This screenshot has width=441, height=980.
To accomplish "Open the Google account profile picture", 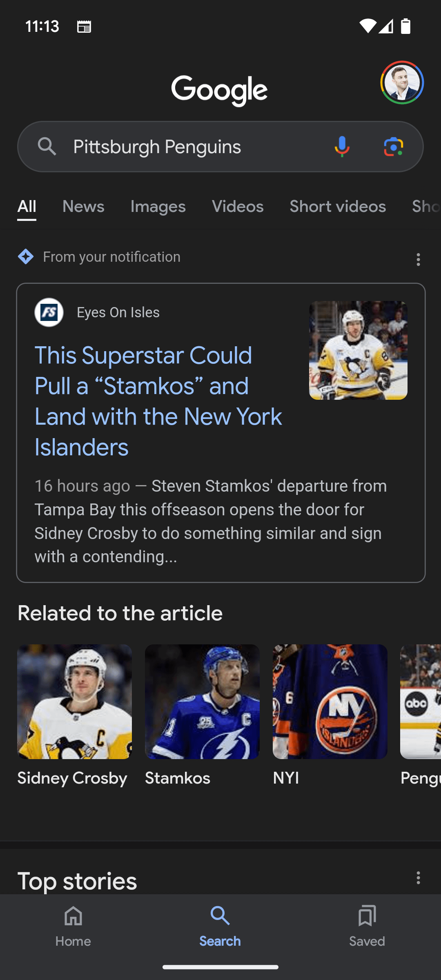I will click(402, 83).
